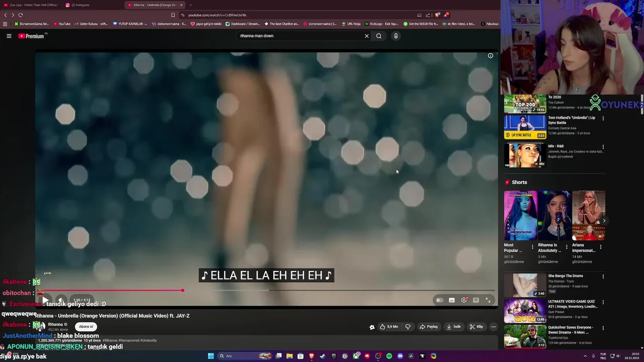Switch to Dua Lipa Hotter Than Hell tab
Screen dimensions: 644x362
point(30,5)
